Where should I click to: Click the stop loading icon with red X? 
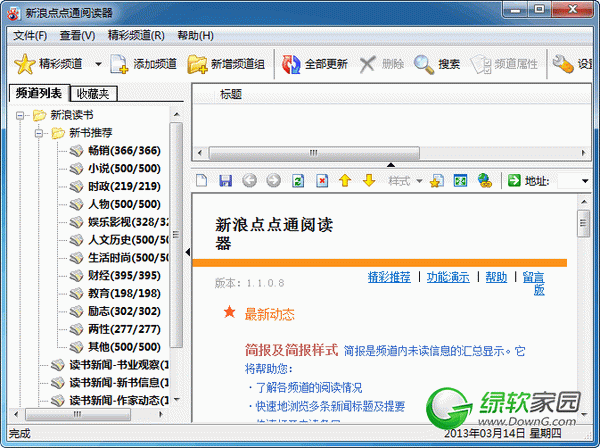(322, 180)
